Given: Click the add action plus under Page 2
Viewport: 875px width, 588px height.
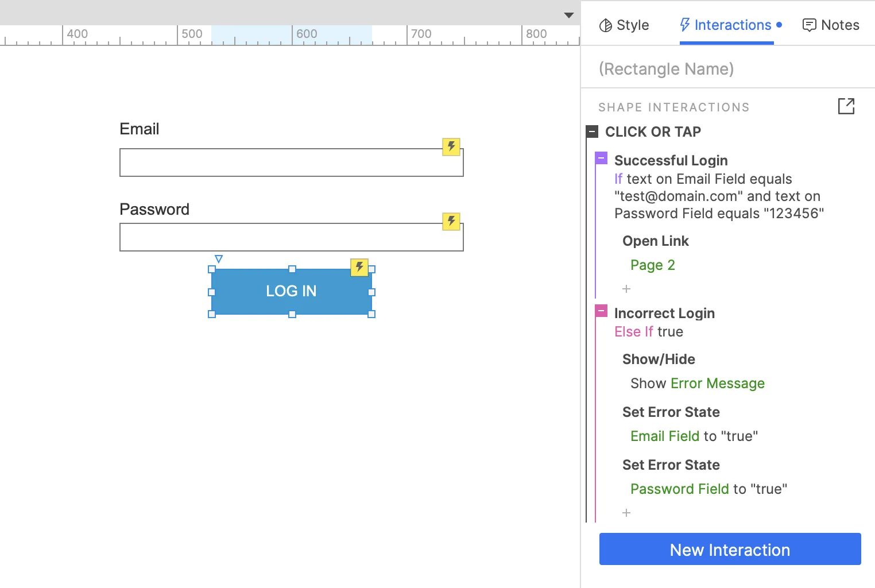Looking at the screenshot, I should tap(626, 289).
